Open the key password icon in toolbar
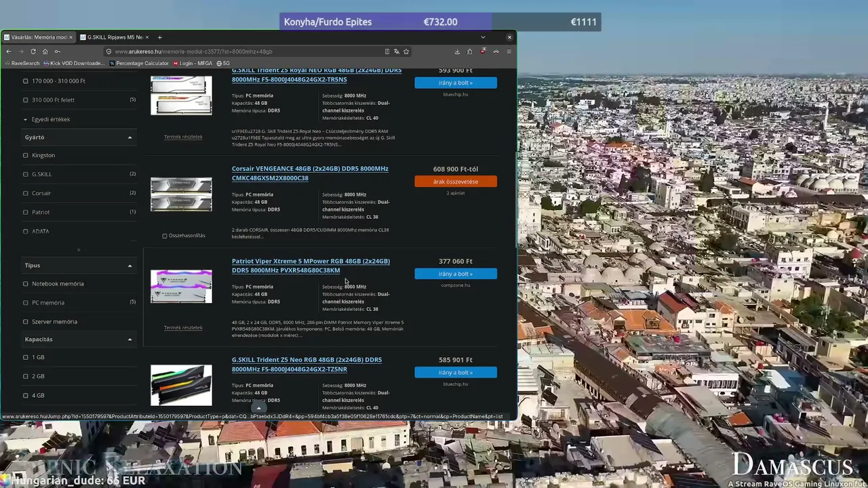The height and width of the screenshot is (488, 868). coord(58,52)
